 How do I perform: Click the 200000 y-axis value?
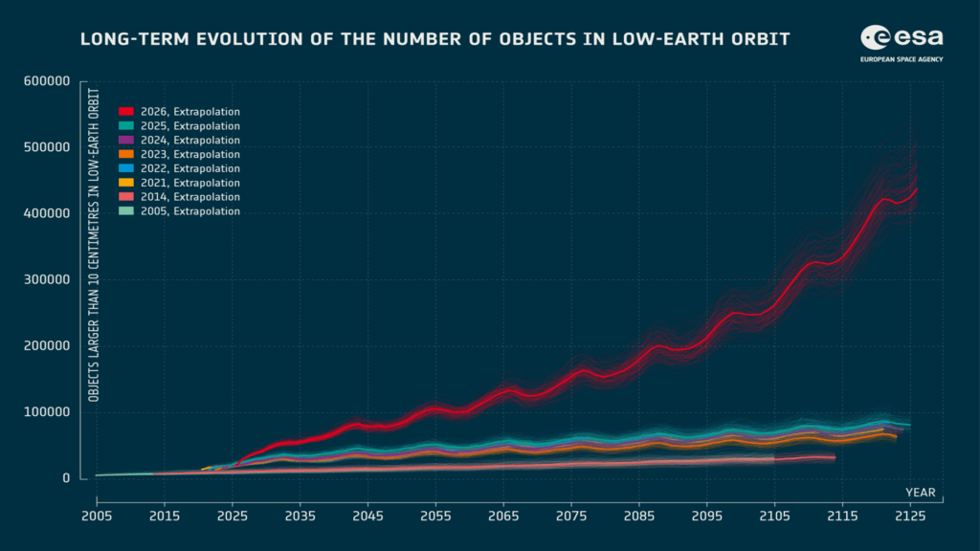click(x=47, y=346)
